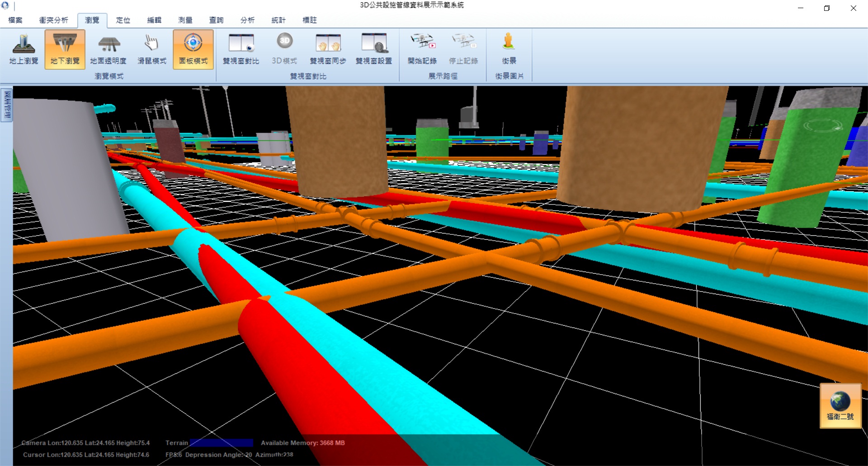Click the 福衛二號 satellite imagery button
The image size is (868, 466).
(x=840, y=406)
